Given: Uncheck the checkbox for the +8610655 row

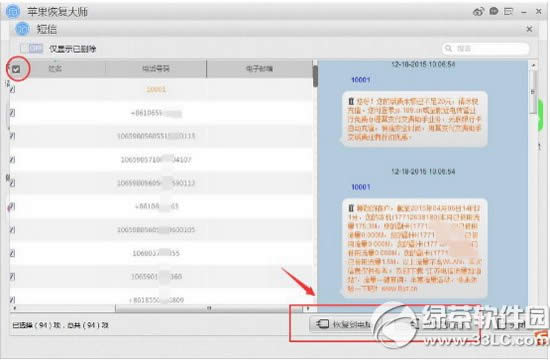Looking at the screenshot, I should coord(12,113).
